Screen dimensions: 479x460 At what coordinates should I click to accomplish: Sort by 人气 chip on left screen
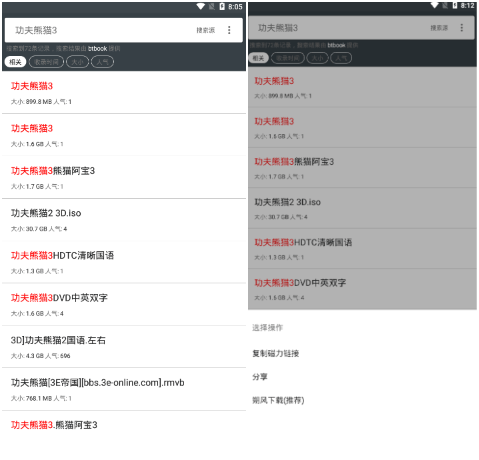tap(102, 62)
